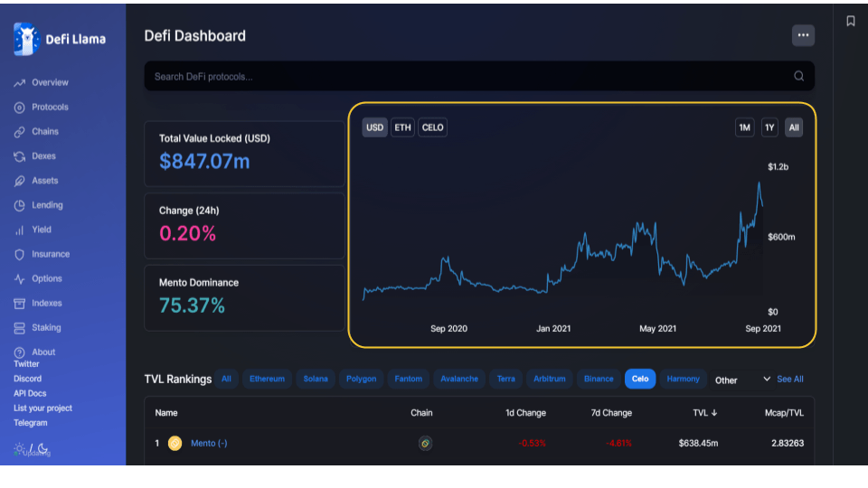Focus the Search DeFi protocols field
Viewport: 868px width, 488px height.
pos(479,76)
